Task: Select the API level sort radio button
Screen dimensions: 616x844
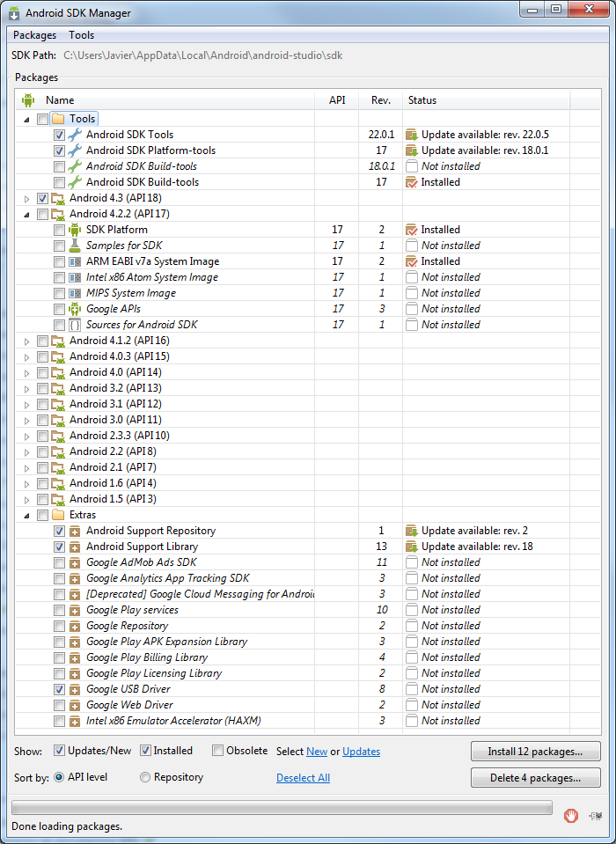Action: tap(59, 777)
